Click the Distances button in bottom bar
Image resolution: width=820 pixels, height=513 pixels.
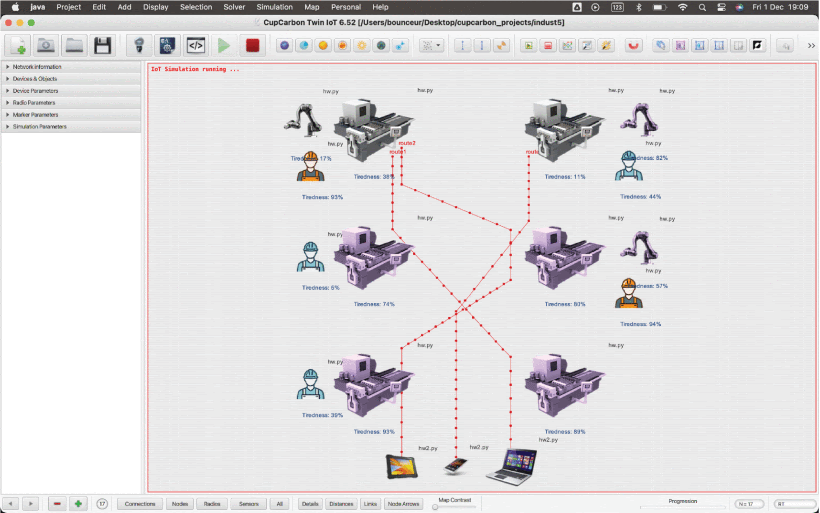(341, 504)
